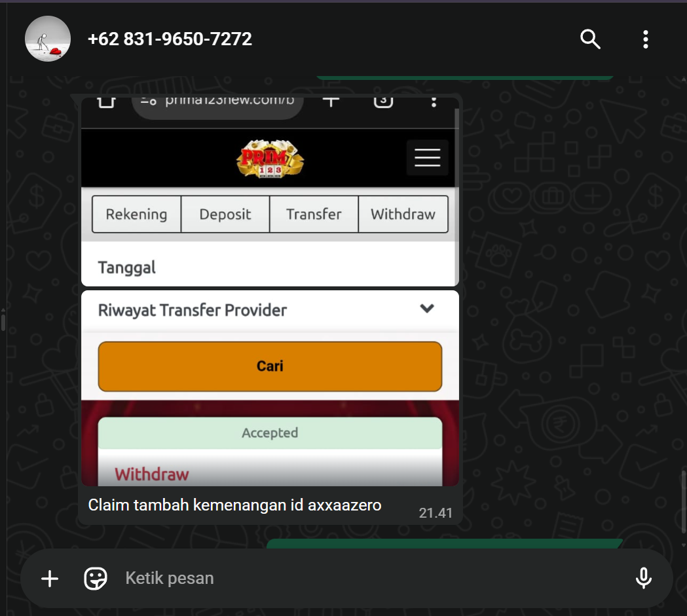Viewport: 687px width, 616px height.
Task: Click the hamburger menu in the screenshot
Action: (427, 157)
